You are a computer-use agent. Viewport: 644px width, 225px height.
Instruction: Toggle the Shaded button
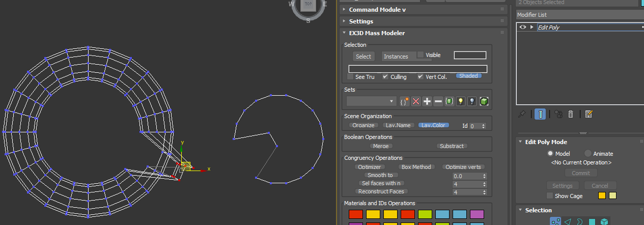[468, 76]
